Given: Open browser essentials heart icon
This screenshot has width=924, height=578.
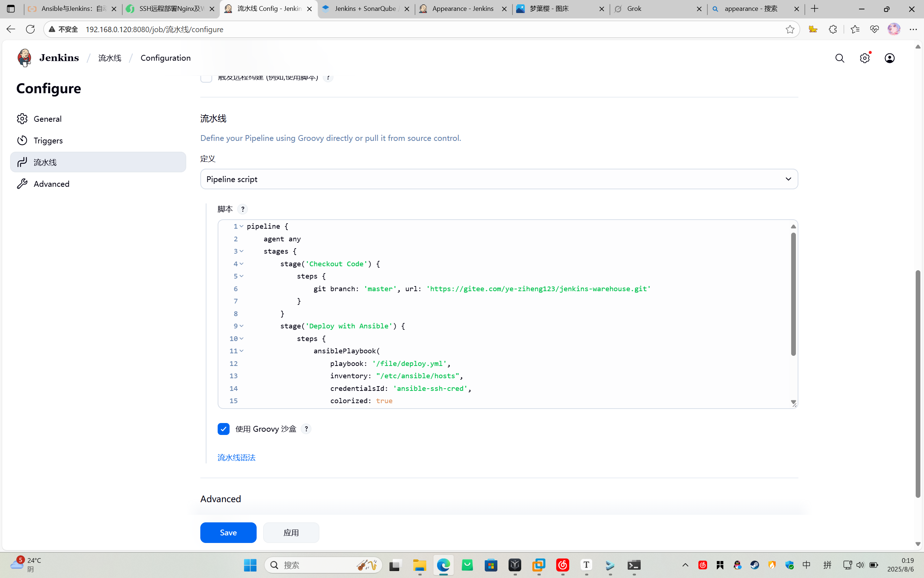Looking at the screenshot, I should (874, 29).
